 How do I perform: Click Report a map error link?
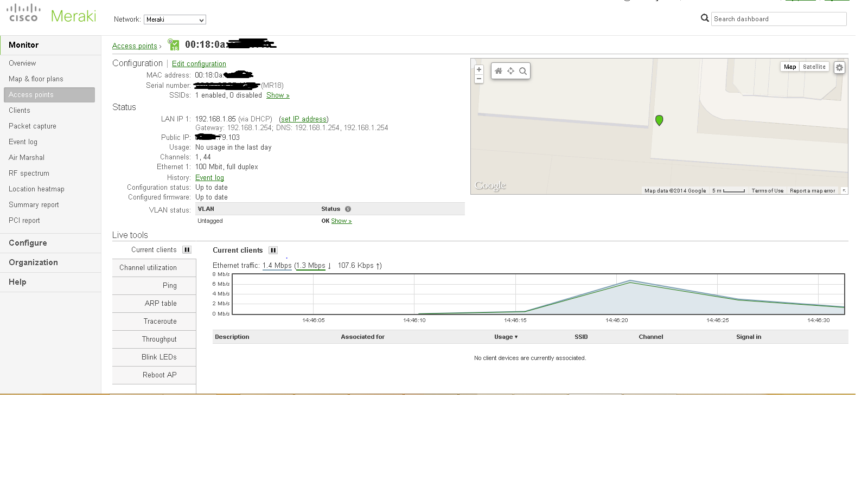[813, 191]
